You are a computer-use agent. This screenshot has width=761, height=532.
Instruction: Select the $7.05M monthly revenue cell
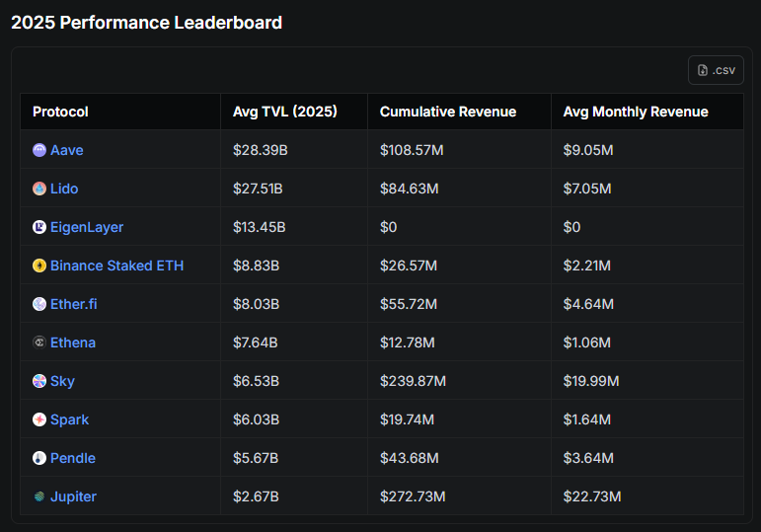click(647, 189)
